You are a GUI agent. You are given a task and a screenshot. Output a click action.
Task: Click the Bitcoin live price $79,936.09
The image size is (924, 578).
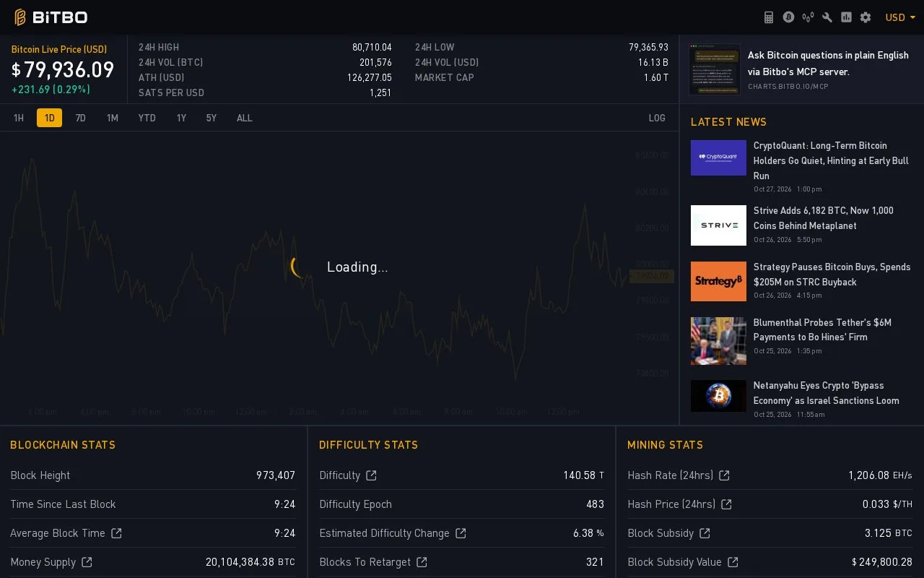pos(63,70)
